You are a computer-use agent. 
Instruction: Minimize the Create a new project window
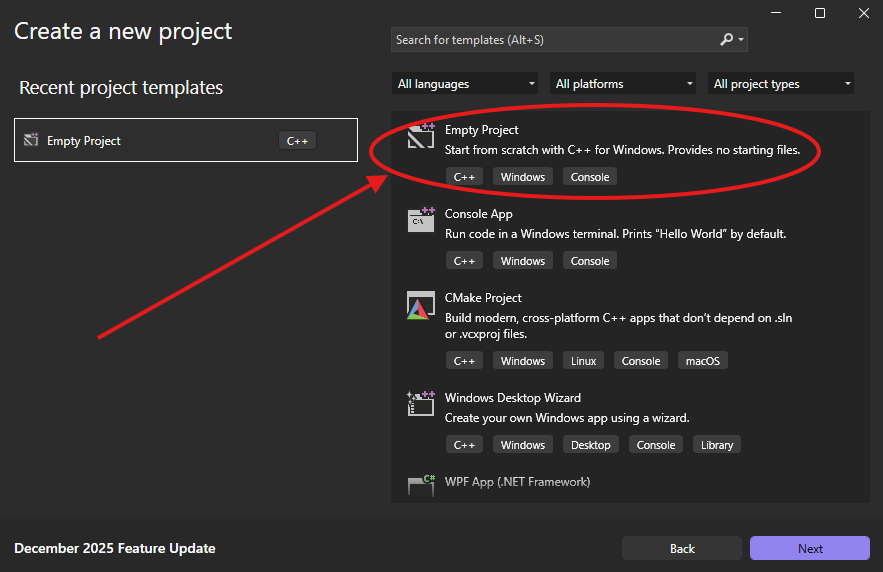coord(776,13)
